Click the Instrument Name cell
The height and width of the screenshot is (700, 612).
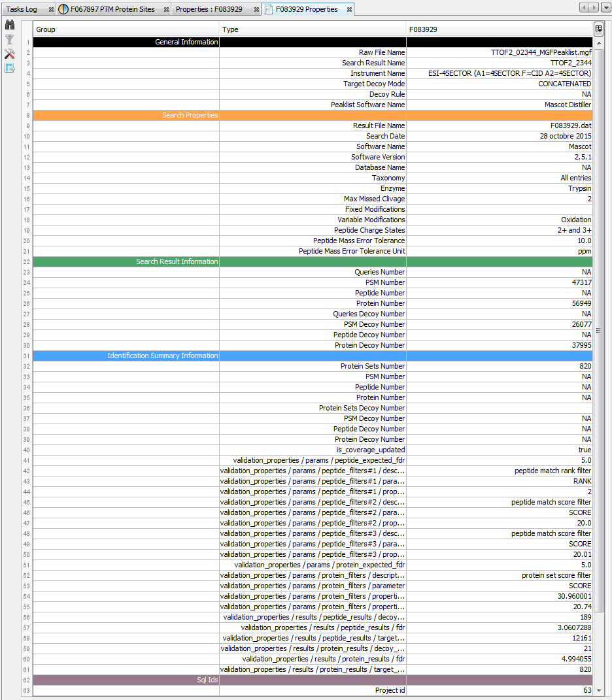pos(313,73)
